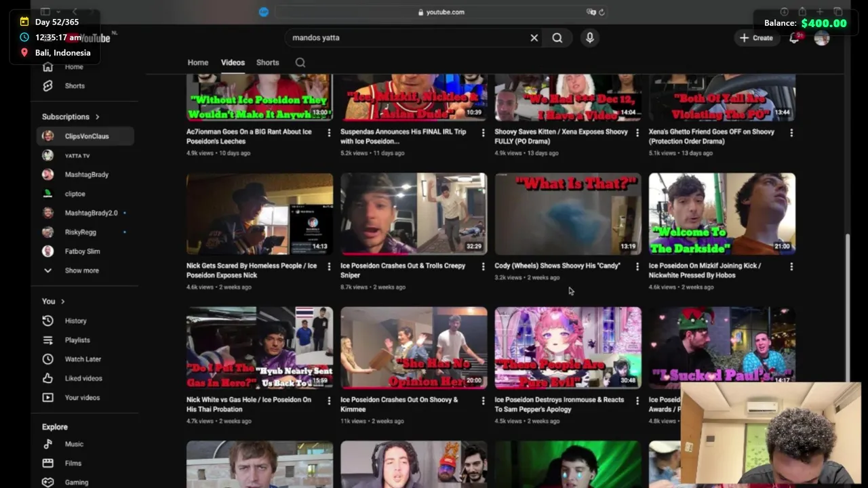This screenshot has height=488, width=868.
Task: Click the voice search microphone icon
Action: point(590,38)
